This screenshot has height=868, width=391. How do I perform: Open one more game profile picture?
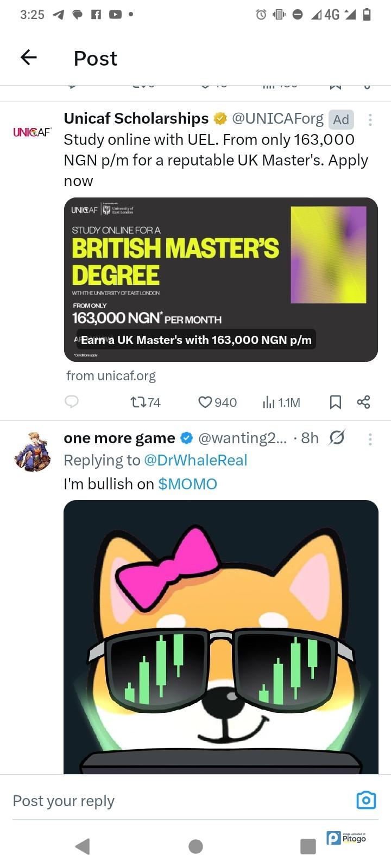[x=32, y=450]
